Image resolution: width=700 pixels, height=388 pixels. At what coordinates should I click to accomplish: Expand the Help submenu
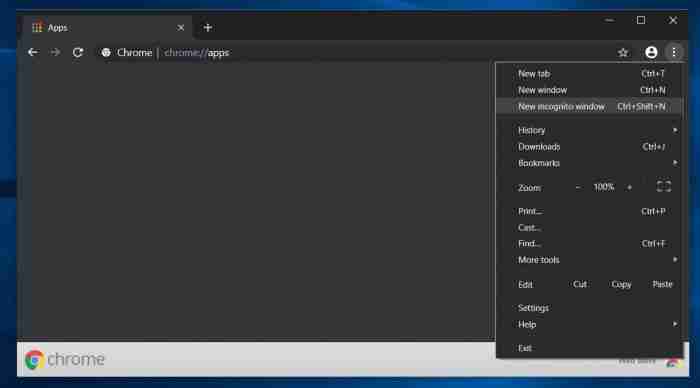tap(589, 325)
